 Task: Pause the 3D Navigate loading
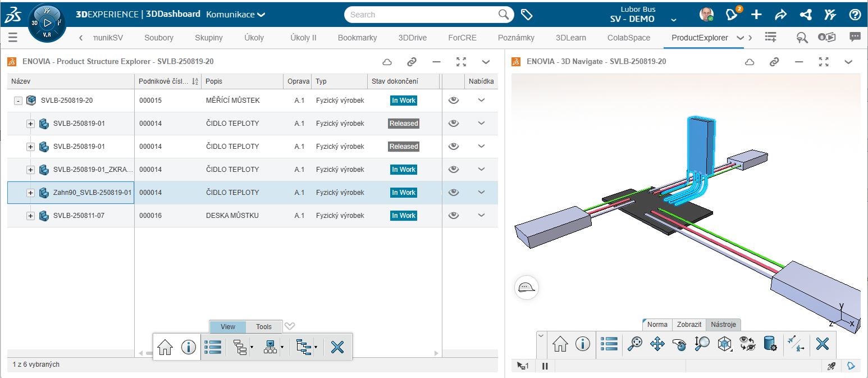545,366
